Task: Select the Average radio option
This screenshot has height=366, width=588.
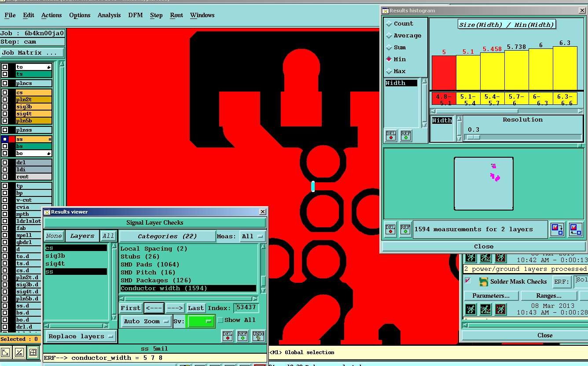Action: 389,36
